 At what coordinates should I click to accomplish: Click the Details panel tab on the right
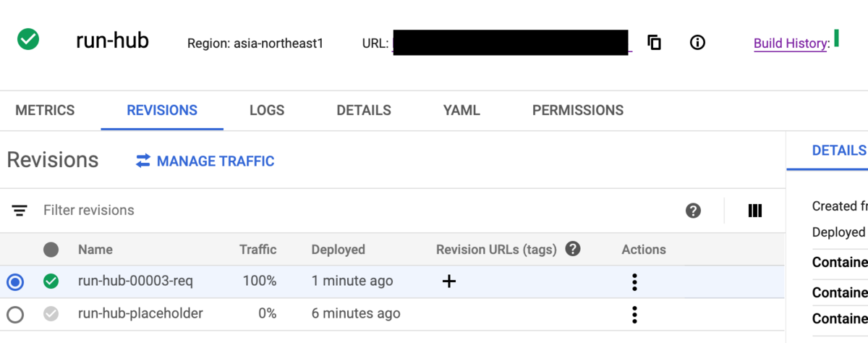pyautogui.click(x=839, y=151)
